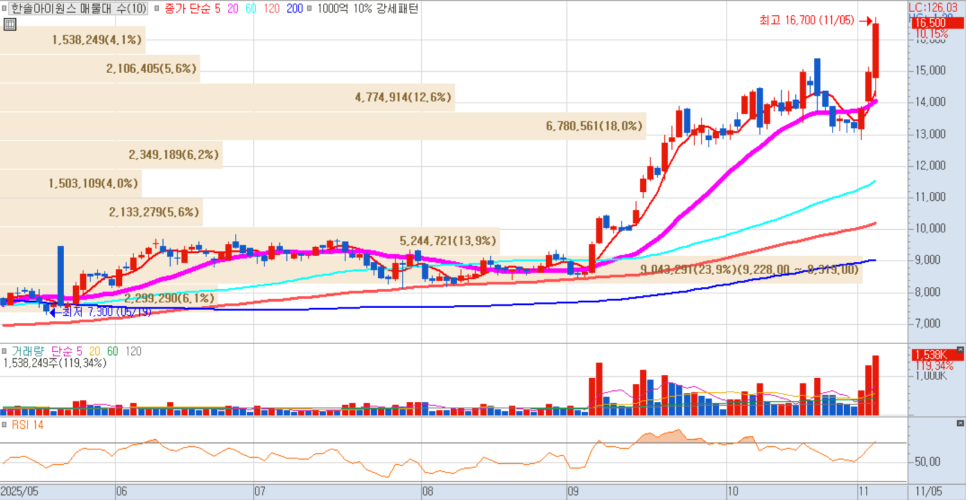The image size is (966, 500).
Task: Click the 08 month label on date axis
Action: (x=428, y=492)
